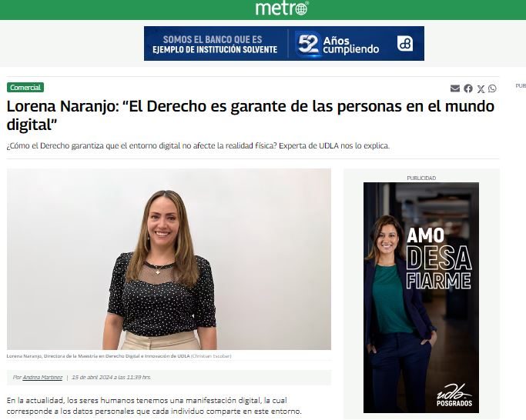Click the Amo Desafiarme UDLA advertisement

tap(421, 298)
